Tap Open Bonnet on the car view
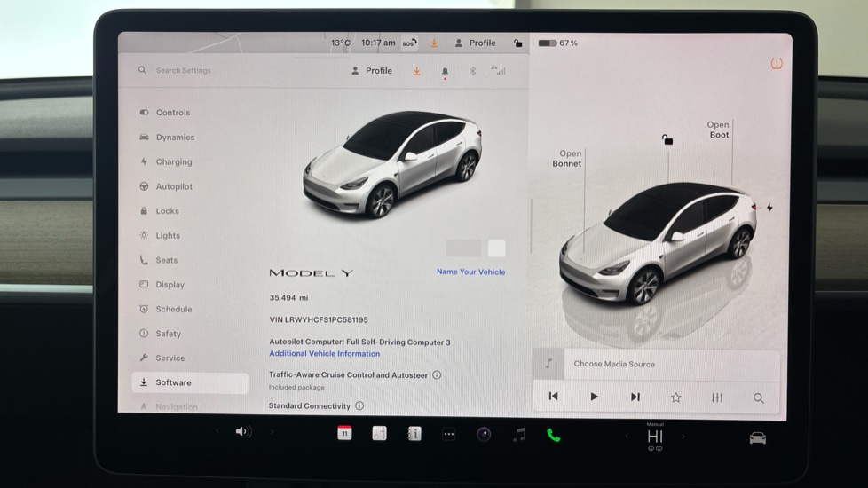868x488 pixels. (x=567, y=158)
